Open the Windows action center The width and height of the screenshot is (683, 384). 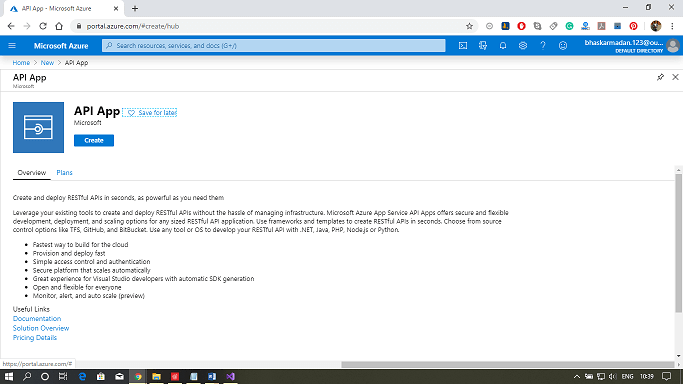[x=667, y=377]
